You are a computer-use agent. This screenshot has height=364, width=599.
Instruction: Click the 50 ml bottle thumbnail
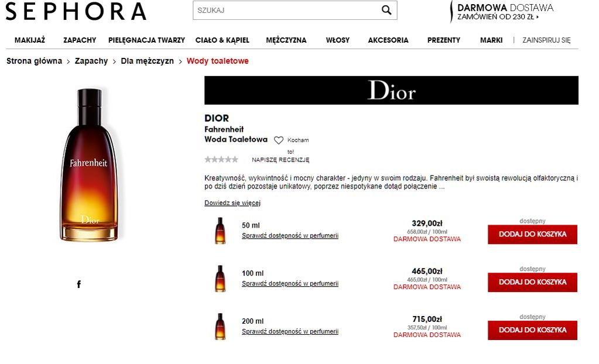click(220, 231)
